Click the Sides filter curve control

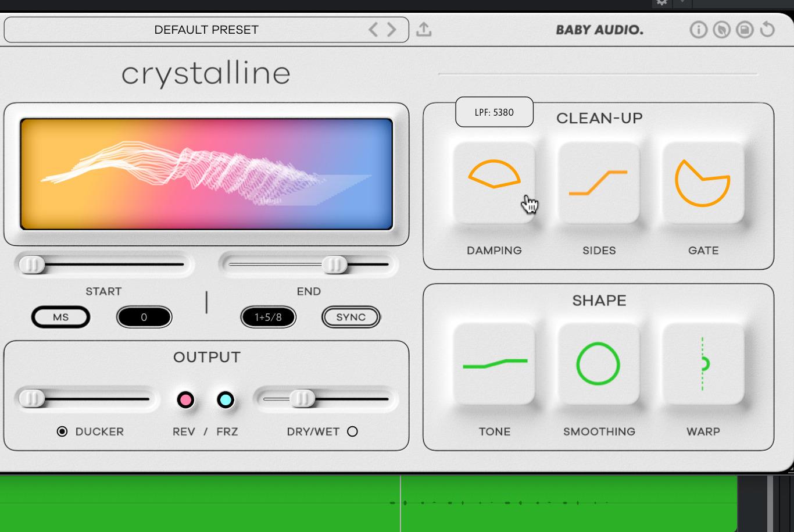(x=599, y=182)
